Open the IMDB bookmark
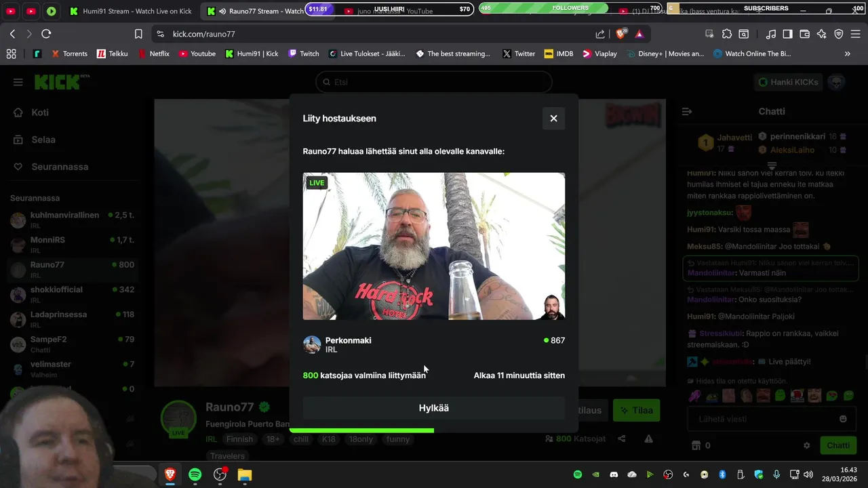Image resolution: width=868 pixels, height=488 pixels. tap(559, 54)
